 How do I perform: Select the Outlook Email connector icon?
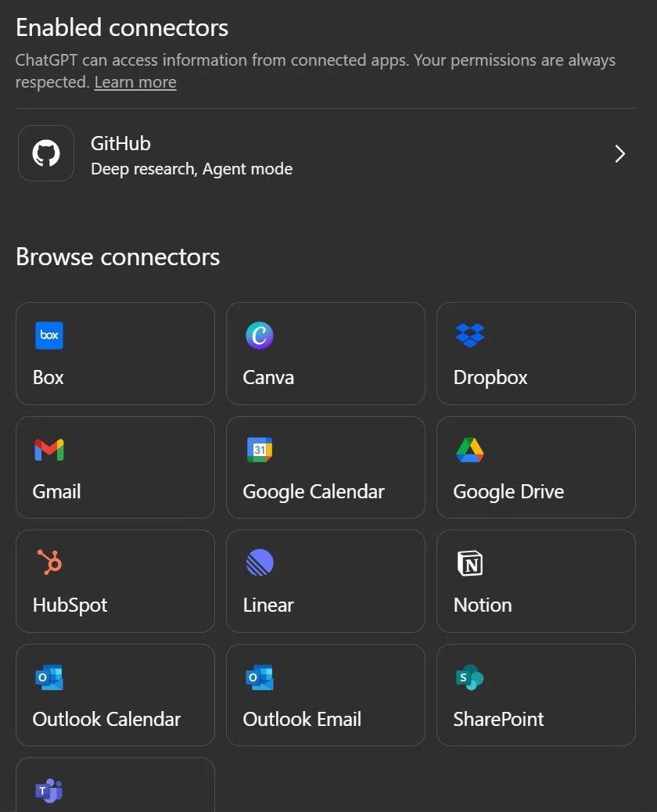pyautogui.click(x=260, y=677)
